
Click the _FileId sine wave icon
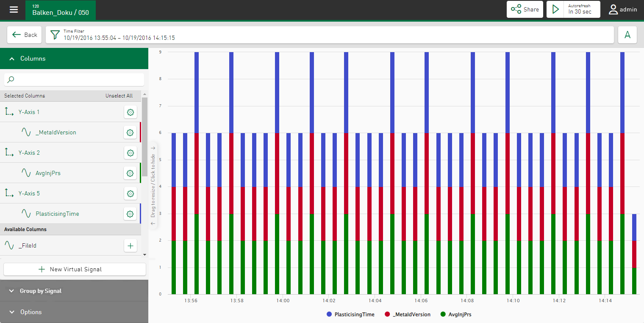click(9, 245)
